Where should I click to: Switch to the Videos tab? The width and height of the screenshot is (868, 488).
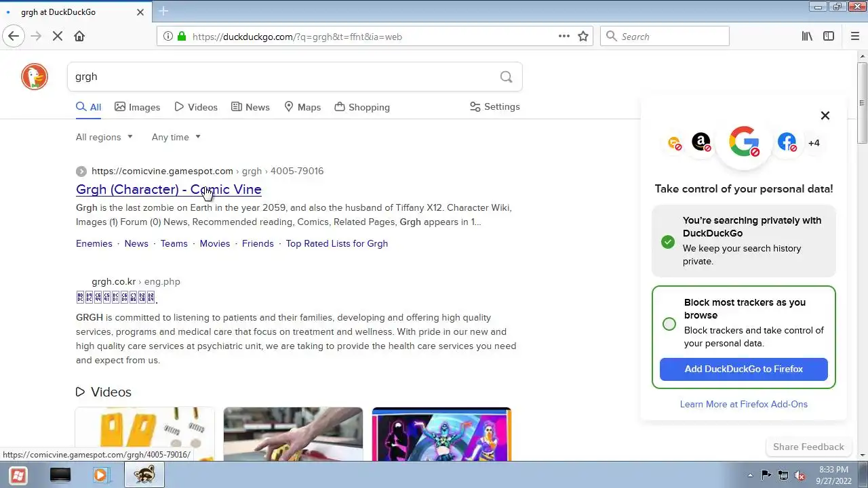(196, 107)
